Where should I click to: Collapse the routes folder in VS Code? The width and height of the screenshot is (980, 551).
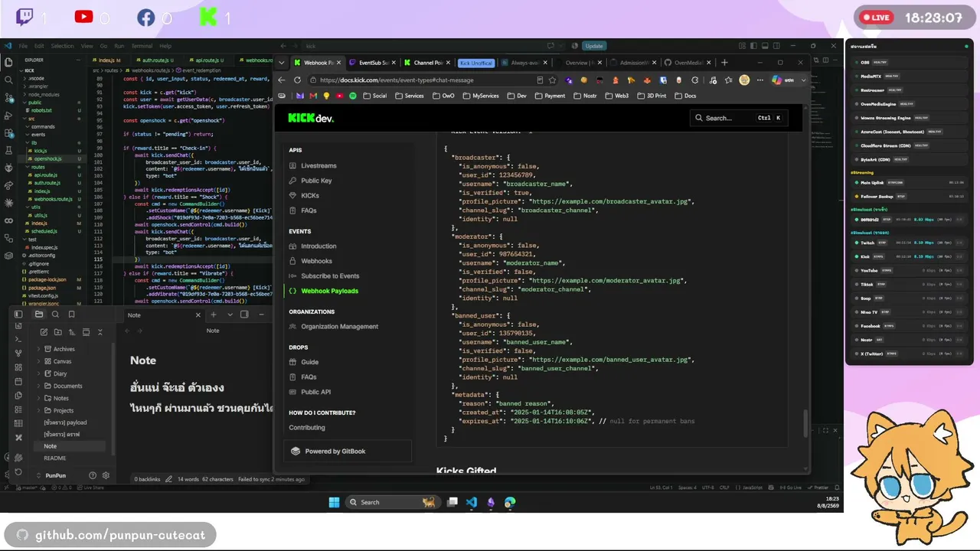coord(38,167)
